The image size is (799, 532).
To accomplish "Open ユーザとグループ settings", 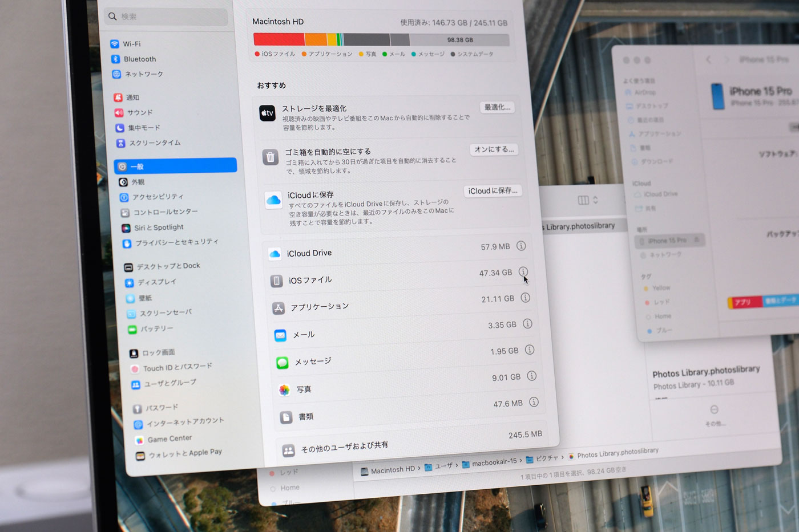I will [164, 384].
